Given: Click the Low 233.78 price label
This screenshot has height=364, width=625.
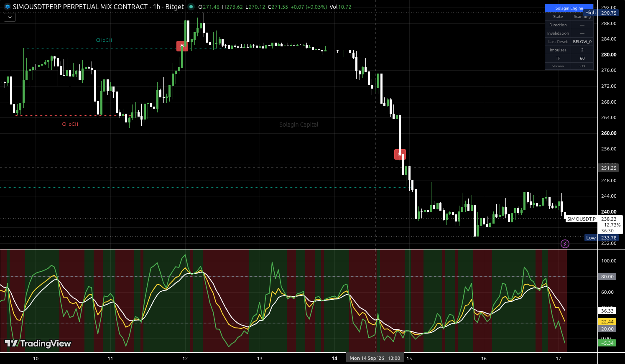Looking at the screenshot, I should point(602,238).
